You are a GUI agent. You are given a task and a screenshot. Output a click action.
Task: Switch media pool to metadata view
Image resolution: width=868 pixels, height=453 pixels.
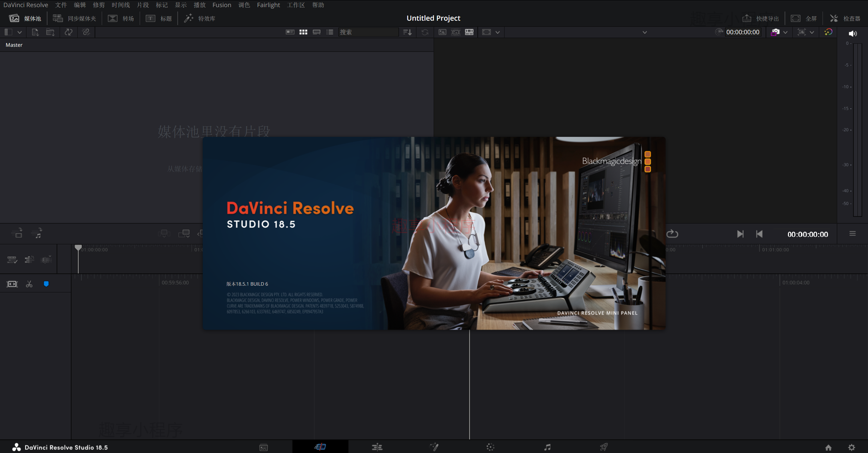tap(290, 32)
